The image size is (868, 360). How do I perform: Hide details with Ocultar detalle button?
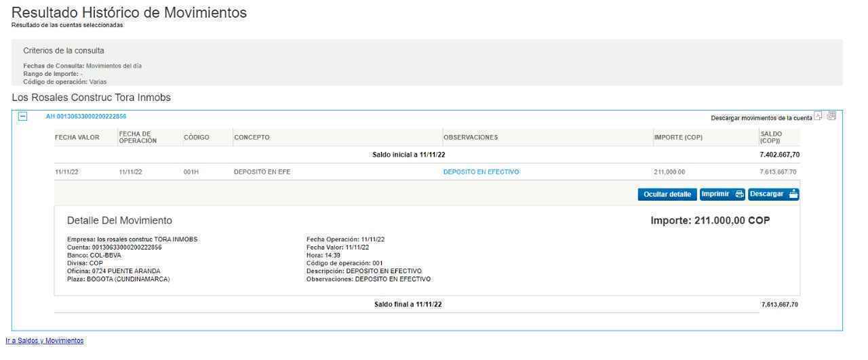tap(667, 195)
